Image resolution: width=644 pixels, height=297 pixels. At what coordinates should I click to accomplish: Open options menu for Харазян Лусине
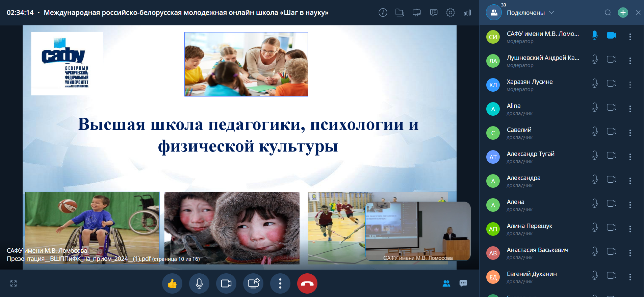point(630,85)
